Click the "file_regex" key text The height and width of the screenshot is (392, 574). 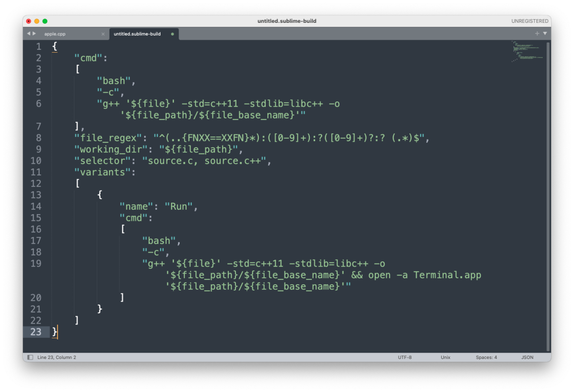[x=108, y=138]
